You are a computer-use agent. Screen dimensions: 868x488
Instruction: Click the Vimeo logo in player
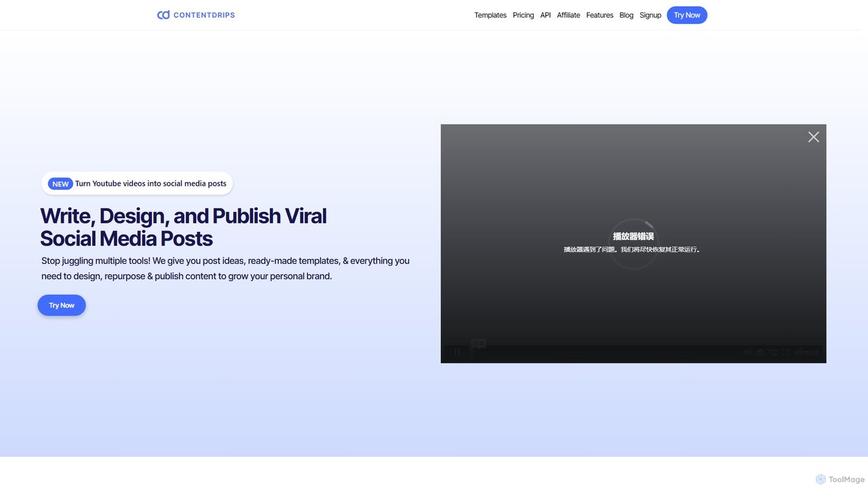pyautogui.click(x=806, y=352)
